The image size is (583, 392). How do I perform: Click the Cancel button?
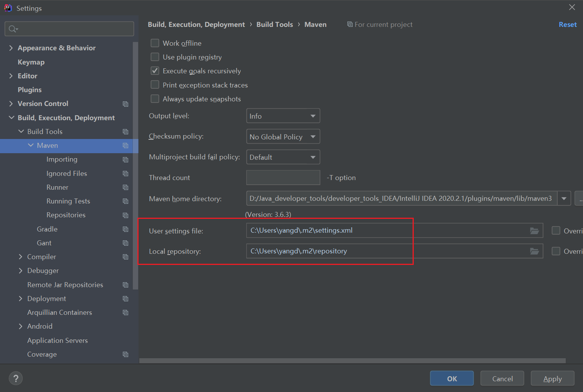[502, 379]
